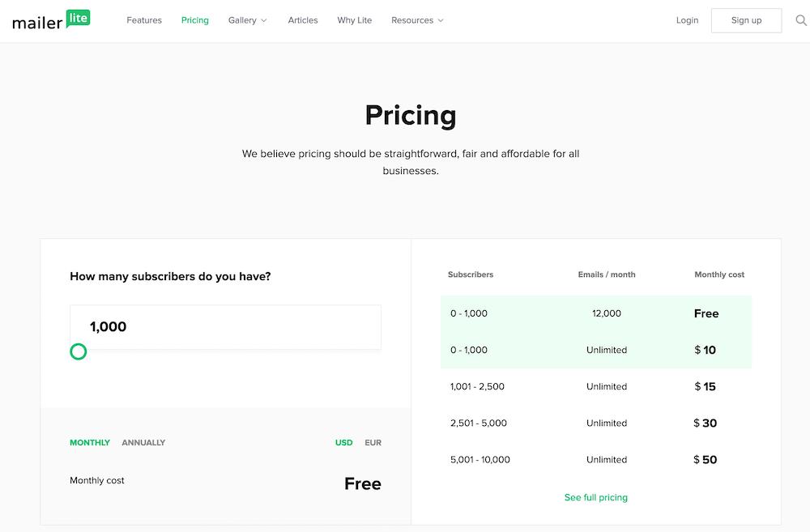Image resolution: width=810 pixels, height=532 pixels.
Task: Click the MailerLite logo
Action: click(x=51, y=19)
